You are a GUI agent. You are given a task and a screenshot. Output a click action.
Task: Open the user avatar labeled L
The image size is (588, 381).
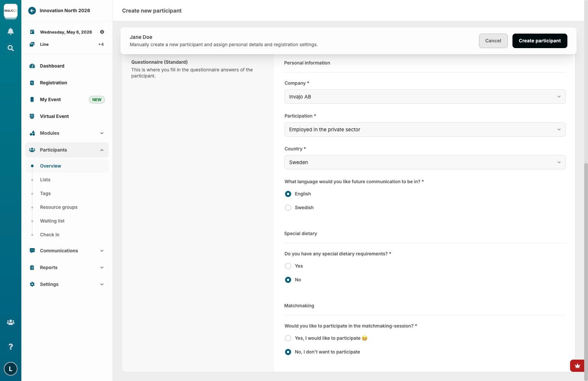[11, 369]
